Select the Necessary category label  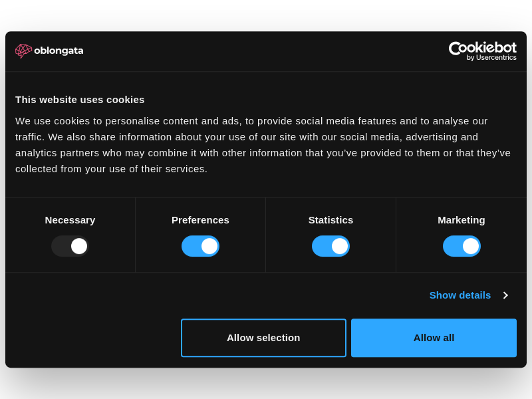(70, 220)
